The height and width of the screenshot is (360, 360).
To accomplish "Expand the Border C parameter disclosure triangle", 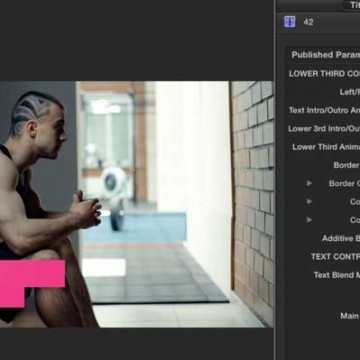I will point(310,183).
